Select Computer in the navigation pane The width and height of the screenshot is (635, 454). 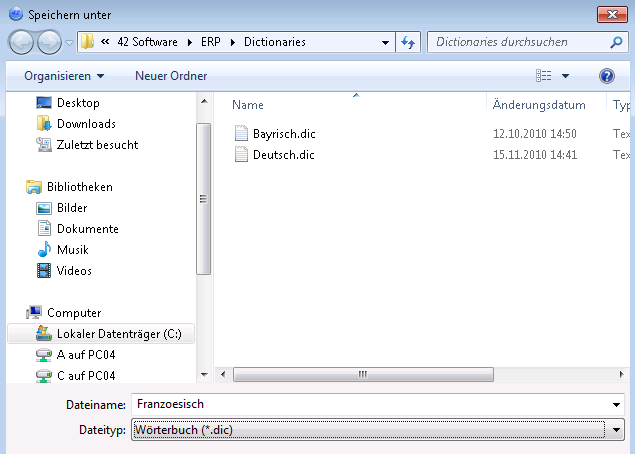click(74, 313)
